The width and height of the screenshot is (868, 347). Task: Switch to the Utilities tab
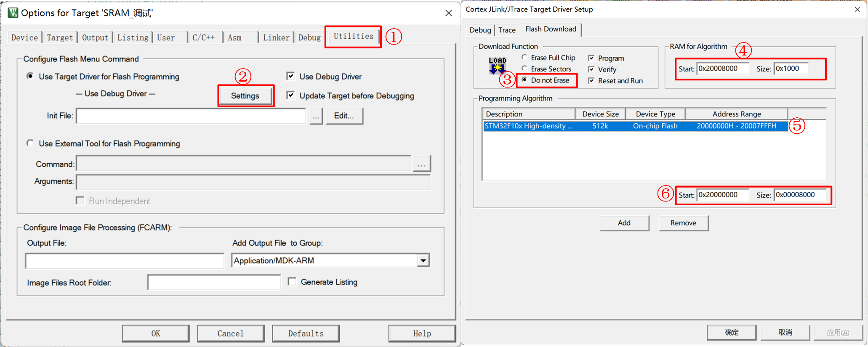point(353,37)
